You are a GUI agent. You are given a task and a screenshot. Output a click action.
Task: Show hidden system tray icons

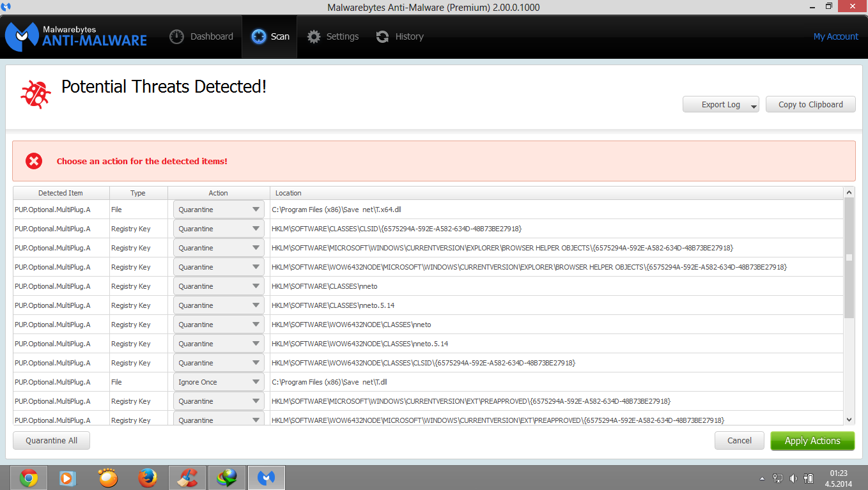click(762, 479)
